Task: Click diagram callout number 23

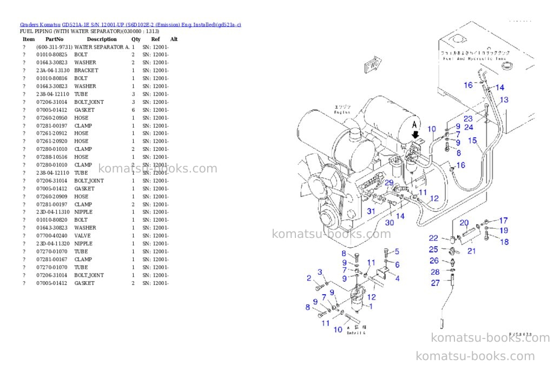Action: pyautogui.click(x=468, y=118)
